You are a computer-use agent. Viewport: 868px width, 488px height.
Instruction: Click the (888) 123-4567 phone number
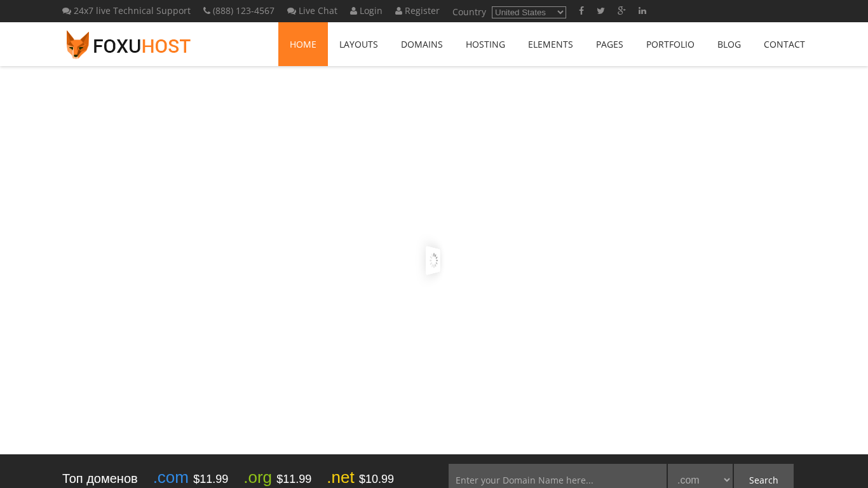[239, 11]
